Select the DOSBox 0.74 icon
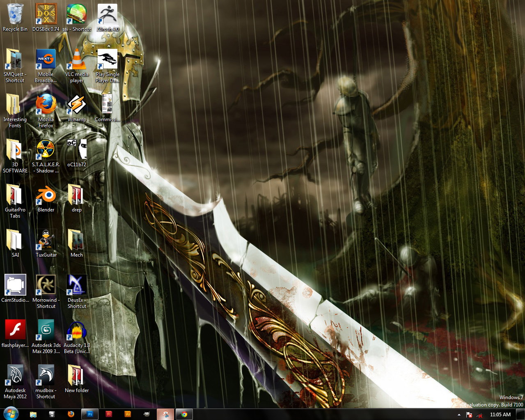525x420 pixels. (x=46, y=15)
